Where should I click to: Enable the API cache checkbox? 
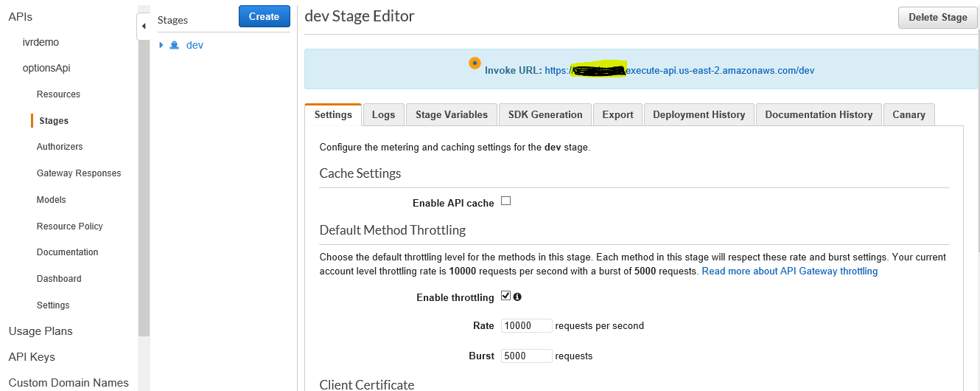(x=505, y=201)
